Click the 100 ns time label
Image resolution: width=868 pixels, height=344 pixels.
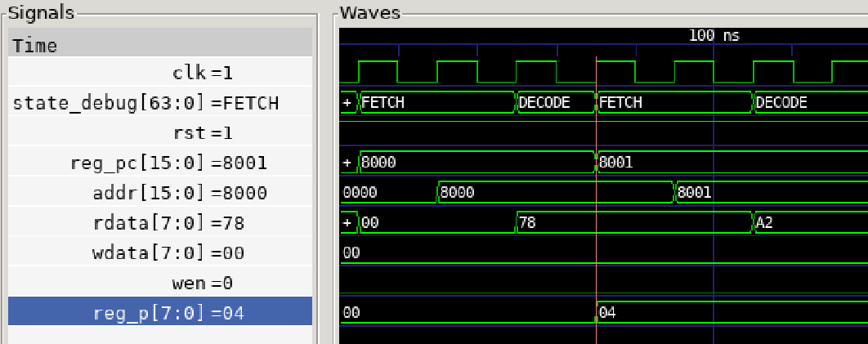714,36
